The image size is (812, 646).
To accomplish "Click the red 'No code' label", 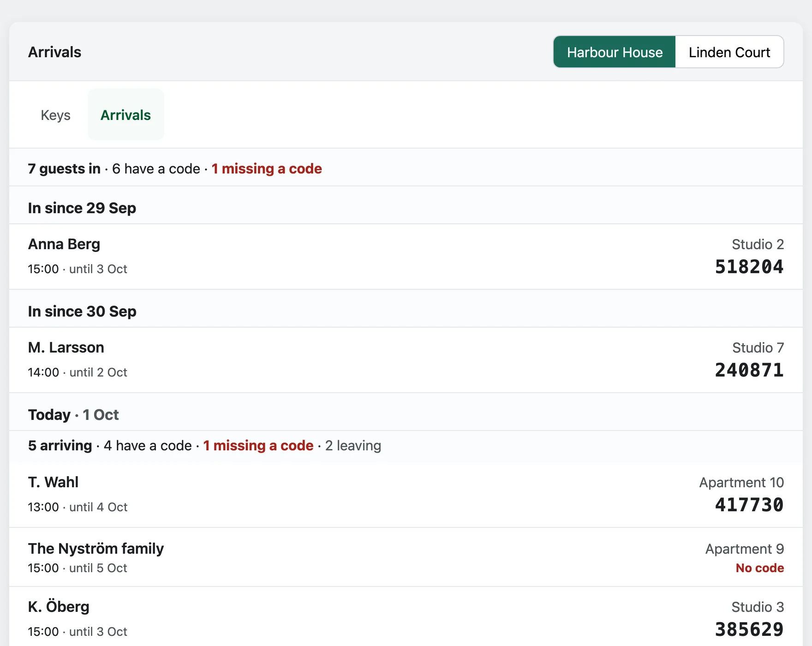I will point(760,568).
